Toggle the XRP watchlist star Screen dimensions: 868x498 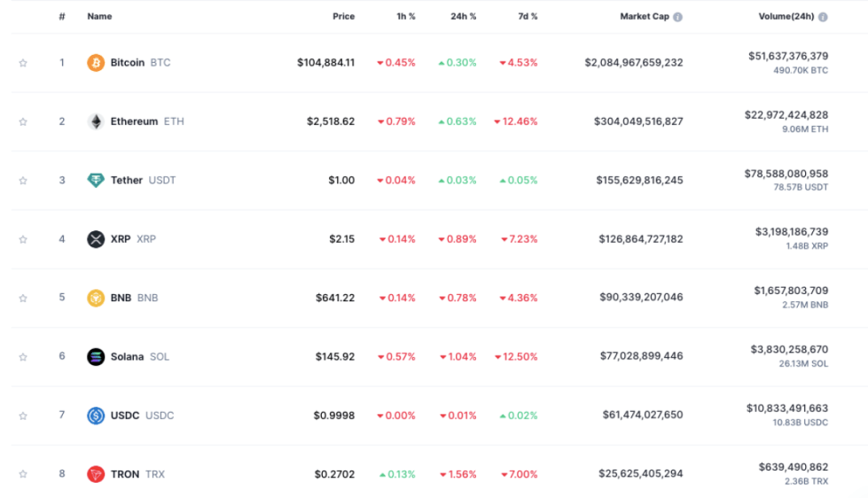(x=23, y=239)
